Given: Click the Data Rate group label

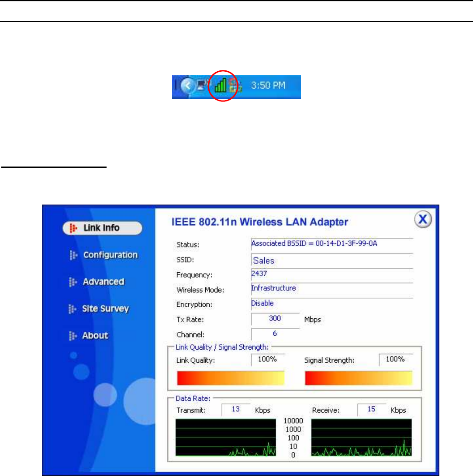Looking at the screenshot, I should [193, 398].
